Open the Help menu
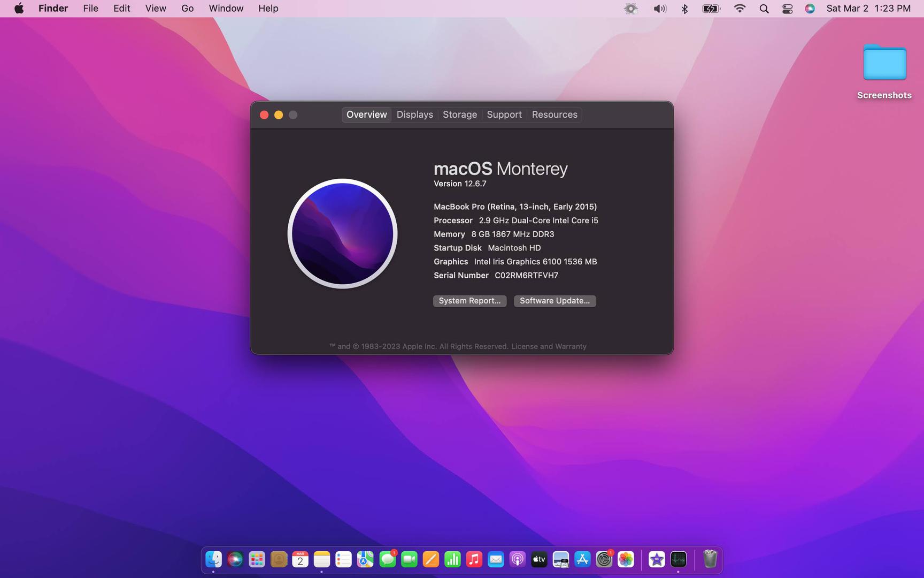Viewport: 924px width, 578px height. 268,9
